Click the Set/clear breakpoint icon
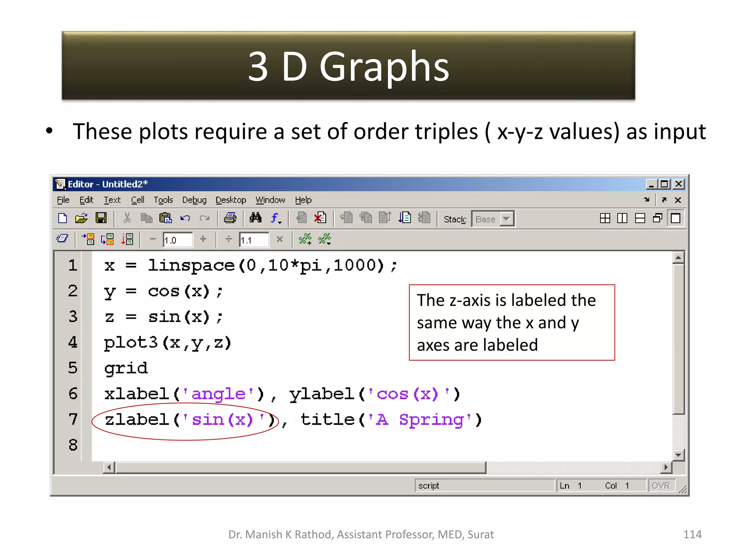Viewport: 747px width, 560px height. pos(301,218)
